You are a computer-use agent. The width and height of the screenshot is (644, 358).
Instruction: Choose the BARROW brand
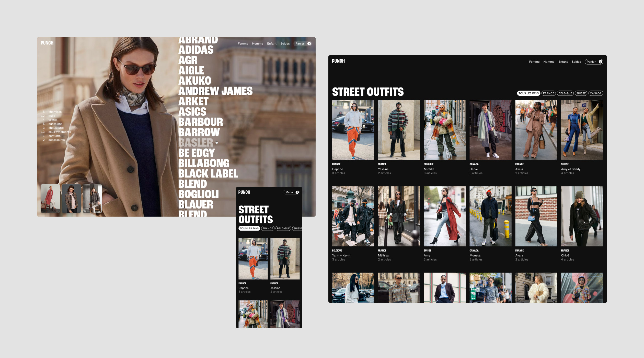[199, 132]
